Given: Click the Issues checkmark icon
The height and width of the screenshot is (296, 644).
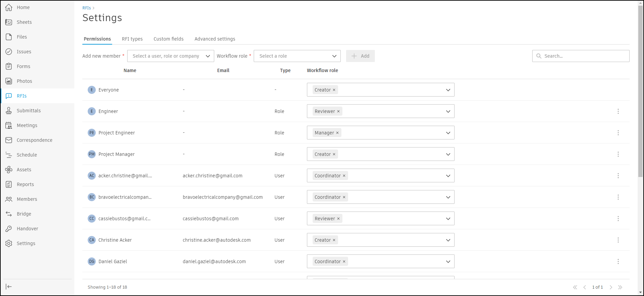Looking at the screenshot, I should (9, 52).
